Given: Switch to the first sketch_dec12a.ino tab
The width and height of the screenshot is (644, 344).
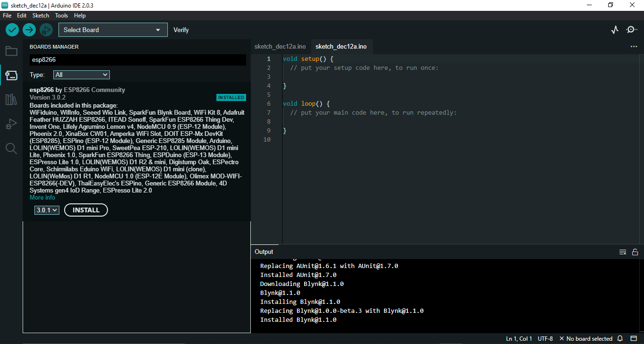Looking at the screenshot, I should [280, 46].
